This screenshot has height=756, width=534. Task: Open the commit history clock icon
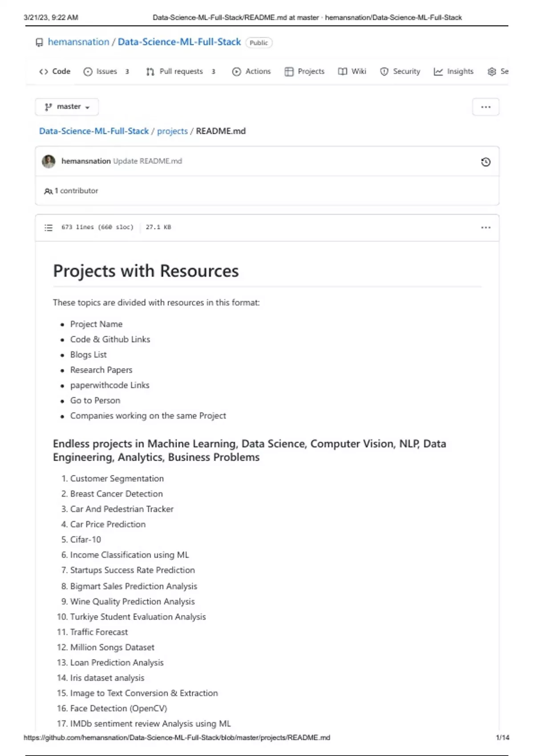tap(485, 162)
